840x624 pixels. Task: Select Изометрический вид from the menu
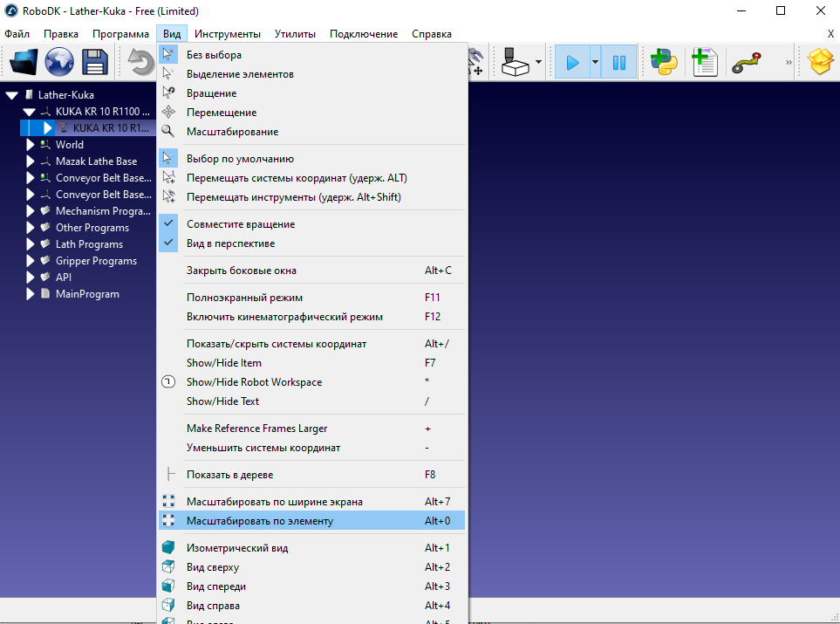coord(237,548)
